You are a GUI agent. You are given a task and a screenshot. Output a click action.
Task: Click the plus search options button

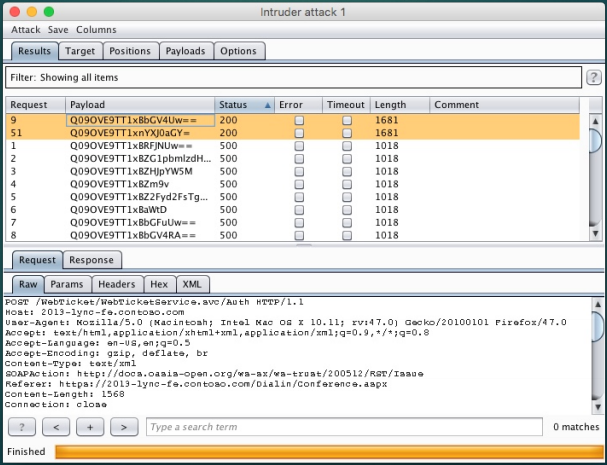tap(90, 427)
